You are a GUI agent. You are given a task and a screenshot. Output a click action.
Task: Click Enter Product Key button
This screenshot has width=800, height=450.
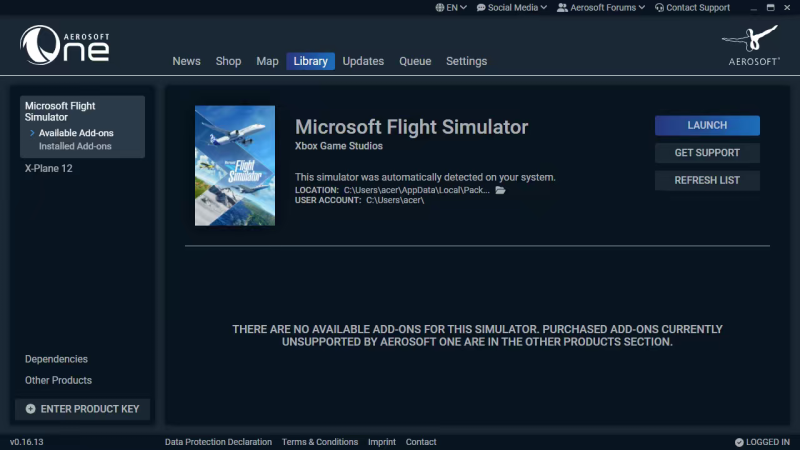(x=83, y=409)
